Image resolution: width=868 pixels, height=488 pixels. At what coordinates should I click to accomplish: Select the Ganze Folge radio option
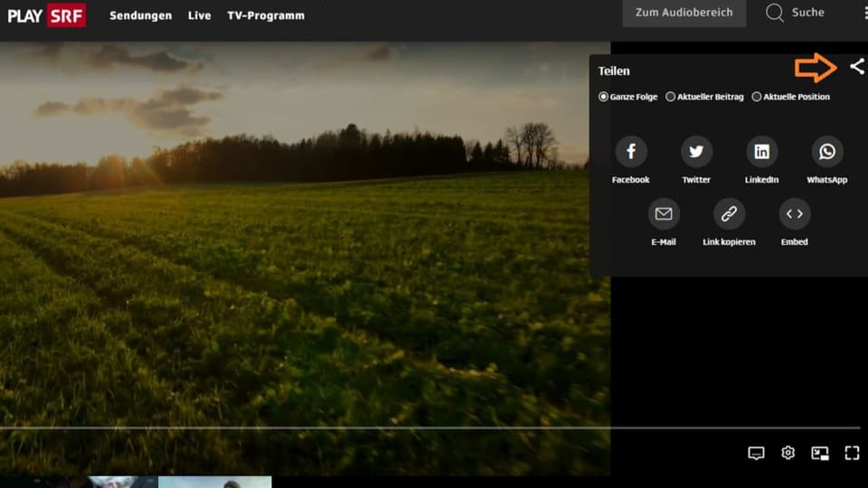coord(603,97)
